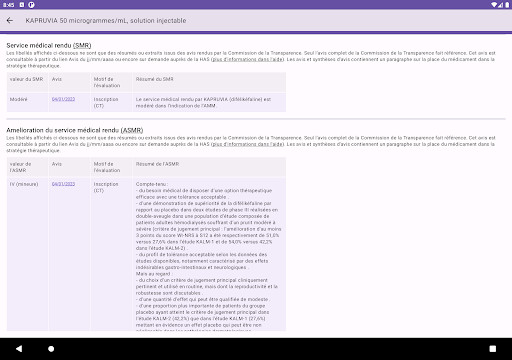
Task: Select 'Inscription (CT)' in the IV (mineure) row
Action: pos(106,187)
